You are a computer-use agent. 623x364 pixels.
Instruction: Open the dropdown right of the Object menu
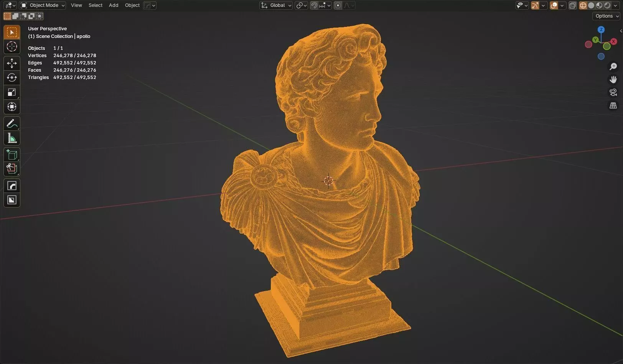(150, 5)
